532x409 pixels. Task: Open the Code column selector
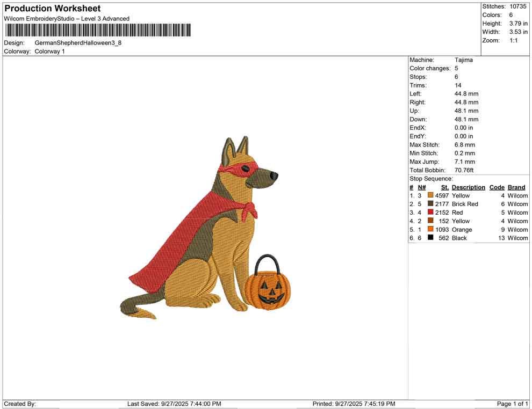pos(497,187)
